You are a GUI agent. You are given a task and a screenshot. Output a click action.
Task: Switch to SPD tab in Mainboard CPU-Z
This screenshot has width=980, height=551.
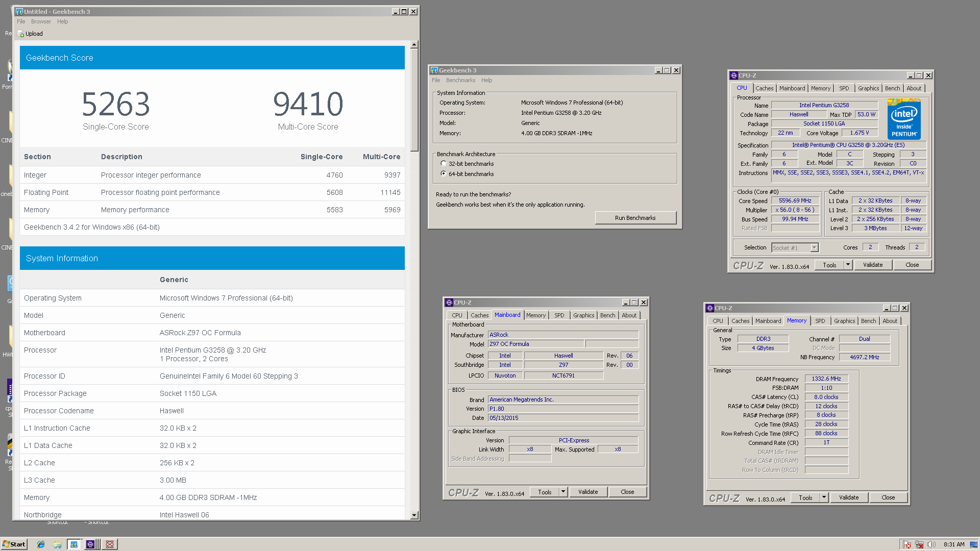(559, 315)
